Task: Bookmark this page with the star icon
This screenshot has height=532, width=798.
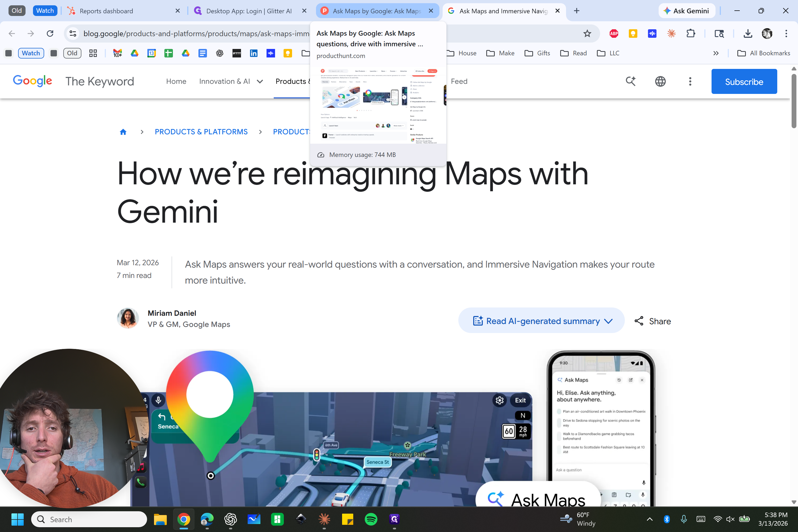Action: pyautogui.click(x=587, y=33)
